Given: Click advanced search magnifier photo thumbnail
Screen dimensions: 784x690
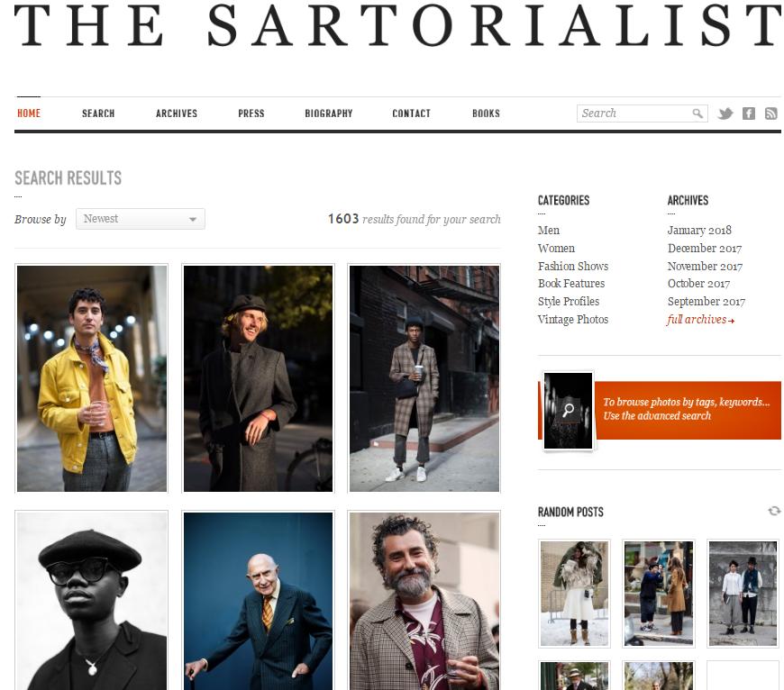Looking at the screenshot, I should (x=568, y=411).
